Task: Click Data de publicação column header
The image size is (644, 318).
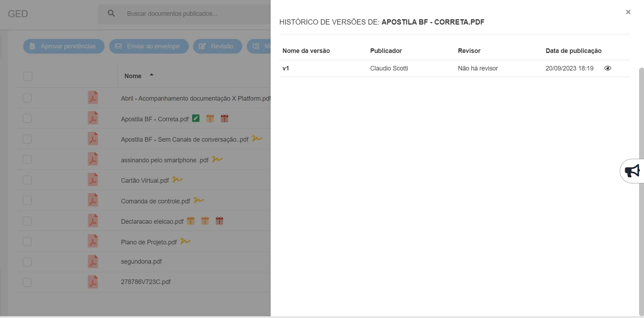Action: (x=573, y=51)
